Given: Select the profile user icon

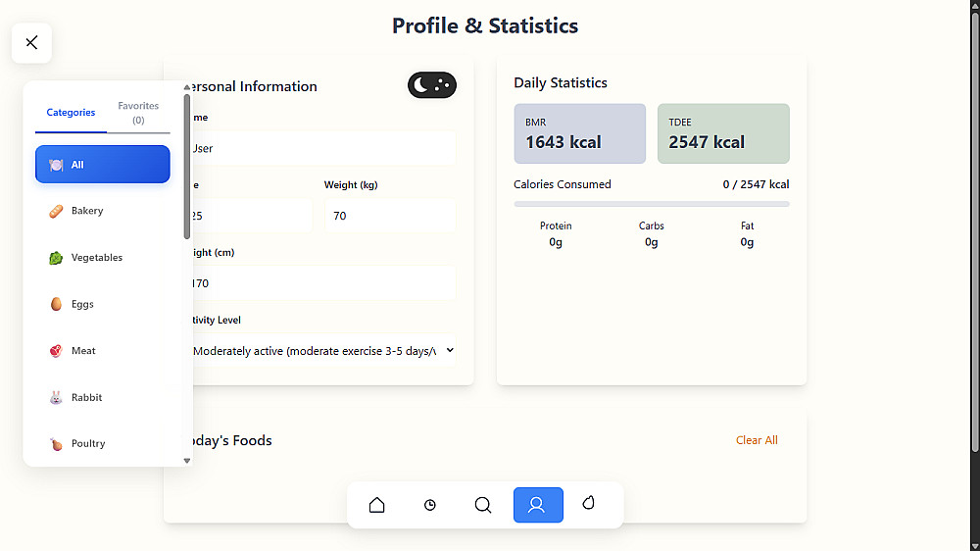Looking at the screenshot, I should [x=537, y=505].
